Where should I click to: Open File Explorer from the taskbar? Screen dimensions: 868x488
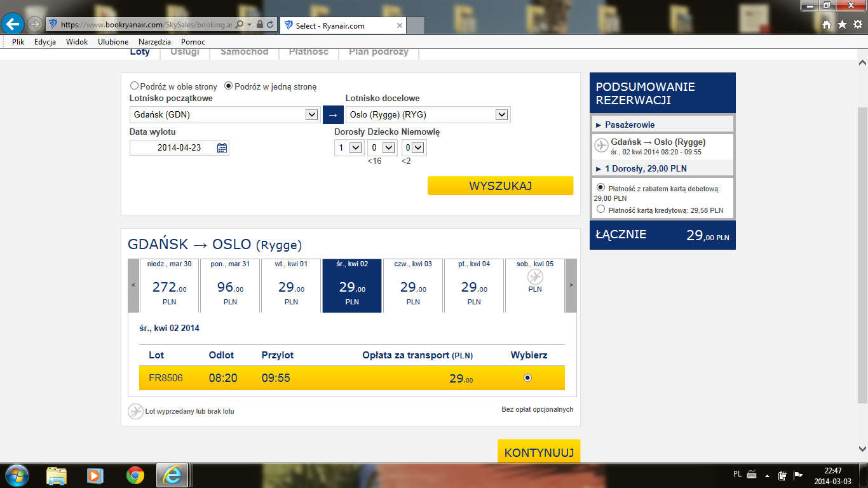[x=57, y=475]
